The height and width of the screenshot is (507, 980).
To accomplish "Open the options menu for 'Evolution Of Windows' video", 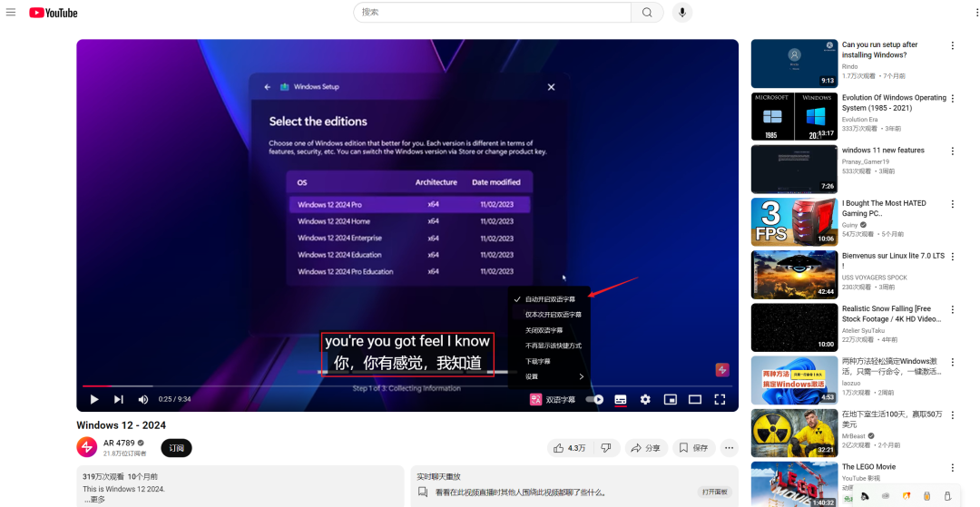I will coord(953,99).
